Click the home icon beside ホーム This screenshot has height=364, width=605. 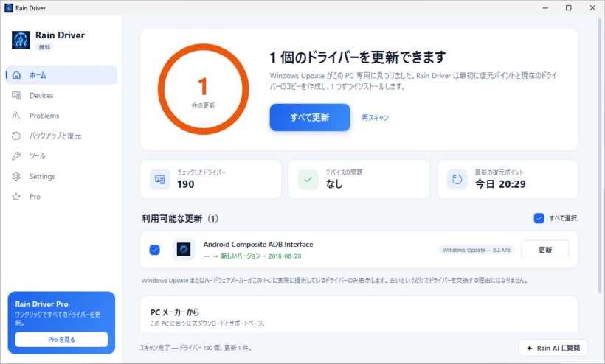(16, 75)
